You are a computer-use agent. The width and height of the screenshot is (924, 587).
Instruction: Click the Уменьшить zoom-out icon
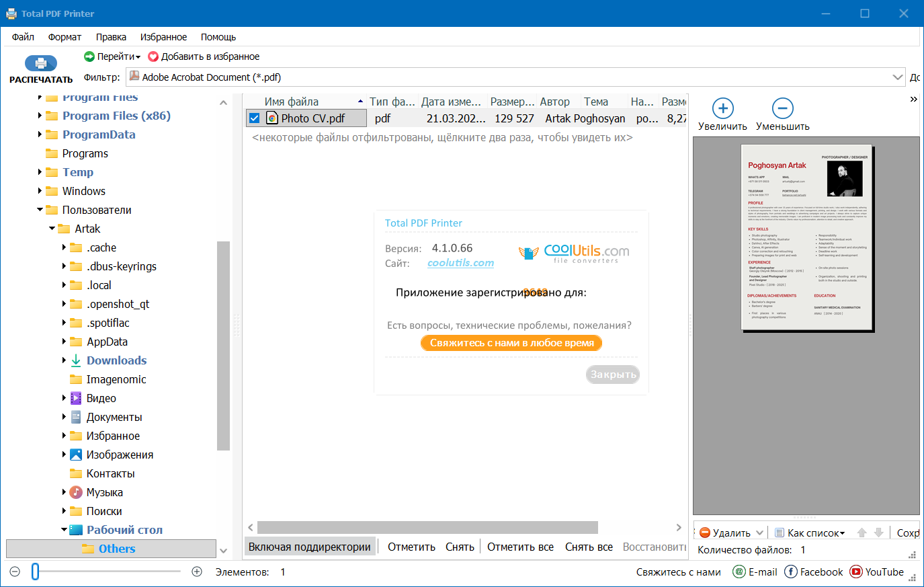point(783,108)
